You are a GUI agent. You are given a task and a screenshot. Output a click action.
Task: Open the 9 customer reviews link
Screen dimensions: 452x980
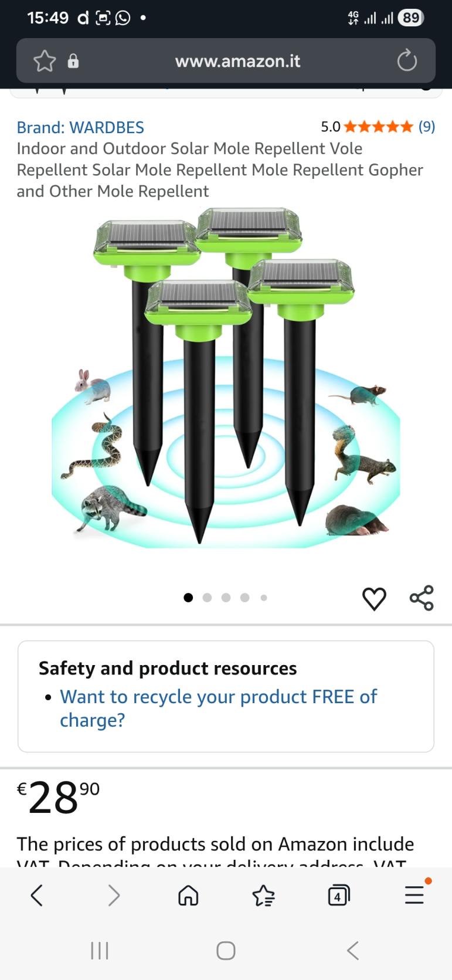tap(427, 127)
